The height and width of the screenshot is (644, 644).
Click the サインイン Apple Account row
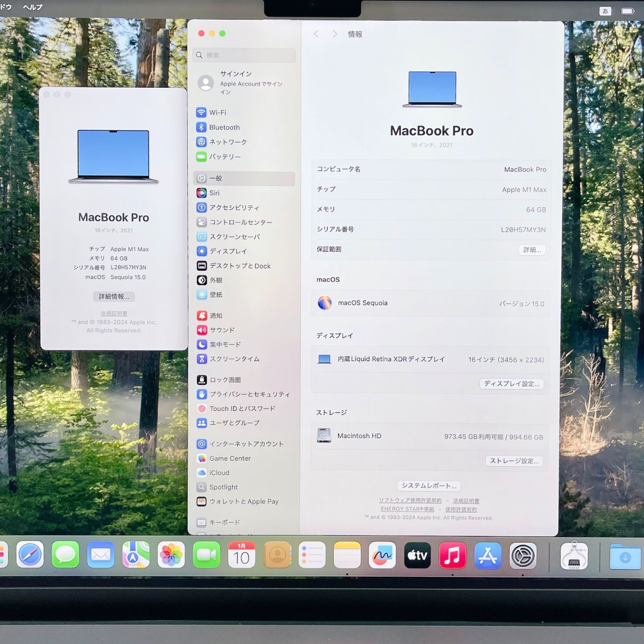click(x=245, y=83)
